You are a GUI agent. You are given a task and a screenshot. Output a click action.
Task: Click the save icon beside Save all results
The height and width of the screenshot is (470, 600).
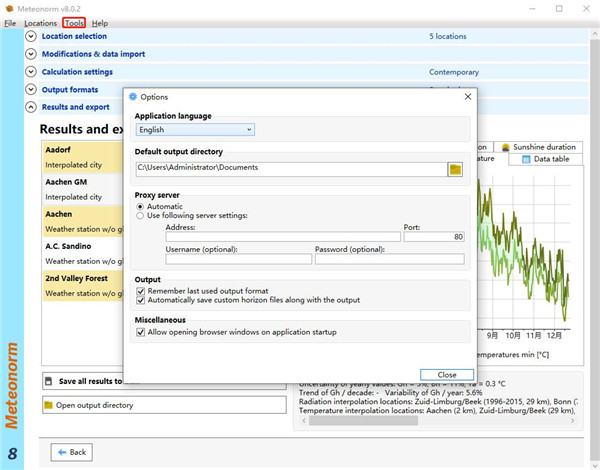[49, 381]
